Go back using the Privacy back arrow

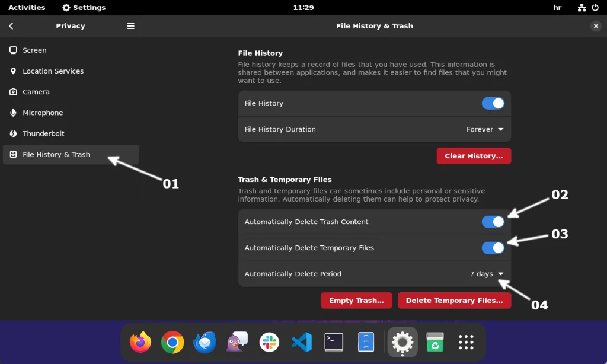click(x=11, y=25)
